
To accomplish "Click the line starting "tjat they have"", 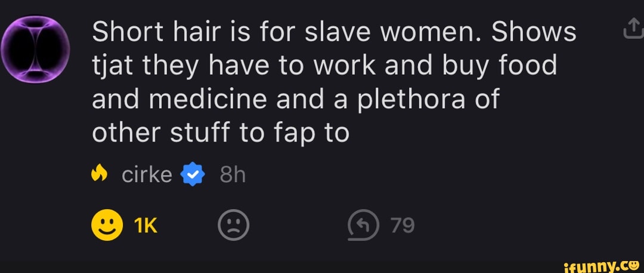I will pos(324,67).
